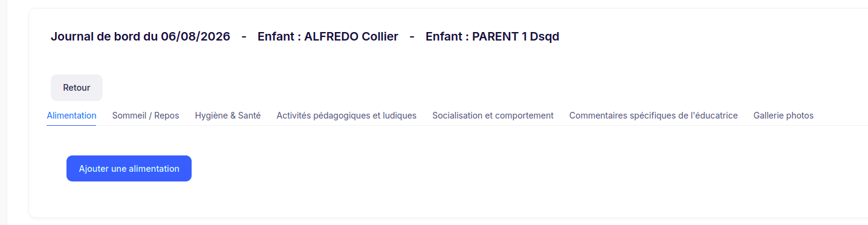Click the Enfant : PARENT 1 Dsqd text
Screen dimensions: 868x225
point(492,36)
